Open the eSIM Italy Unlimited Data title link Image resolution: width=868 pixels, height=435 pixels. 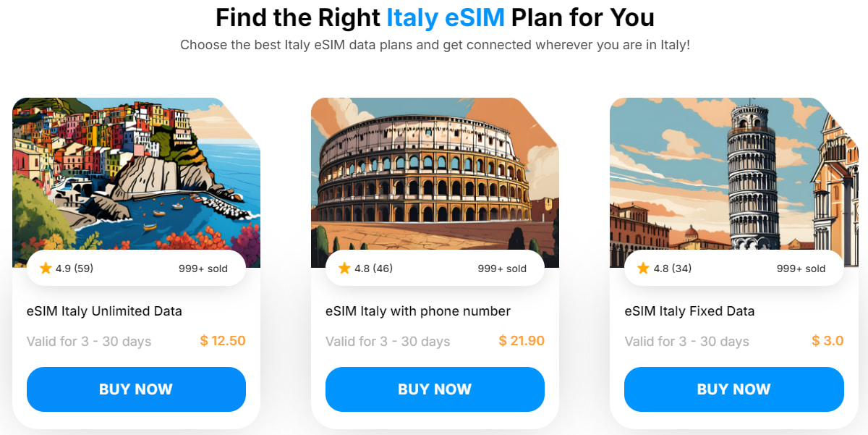pyautogui.click(x=103, y=311)
